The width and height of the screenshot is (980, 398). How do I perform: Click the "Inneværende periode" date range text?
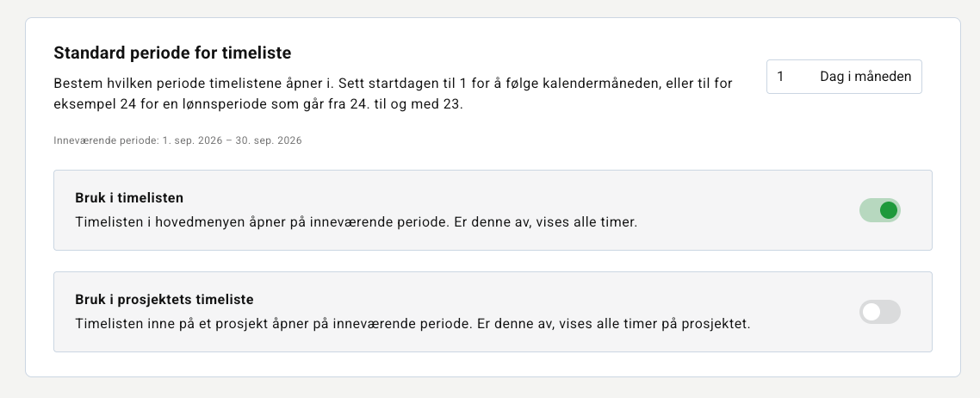(177, 140)
